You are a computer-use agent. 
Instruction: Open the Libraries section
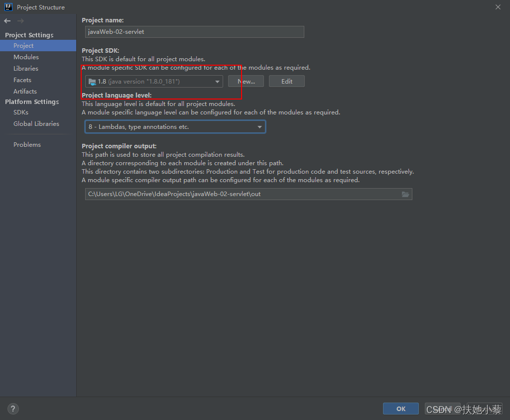click(x=26, y=68)
